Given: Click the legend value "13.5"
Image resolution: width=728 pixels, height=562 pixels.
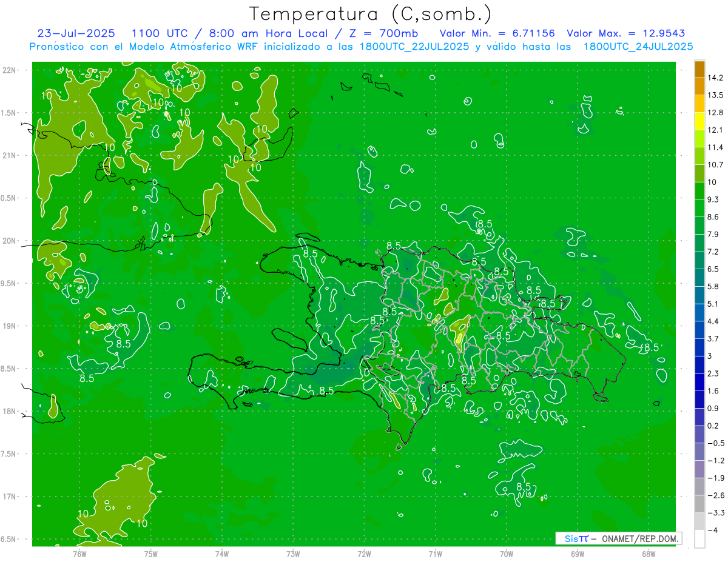Looking at the screenshot, I should coord(715,95).
